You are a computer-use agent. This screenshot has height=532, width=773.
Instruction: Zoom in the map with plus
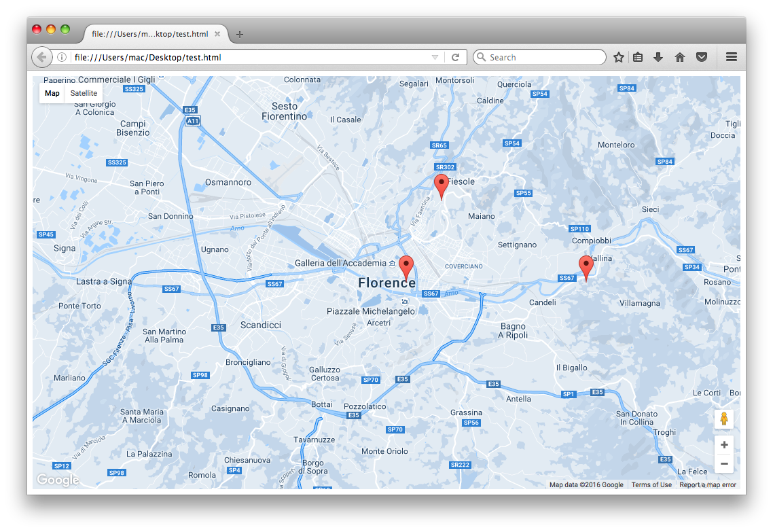[724, 445]
